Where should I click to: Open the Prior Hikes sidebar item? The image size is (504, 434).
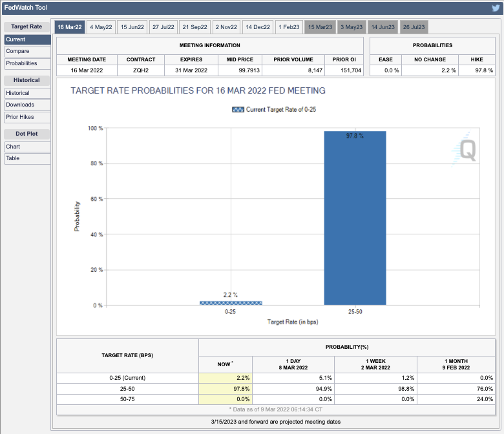[27, 117]
